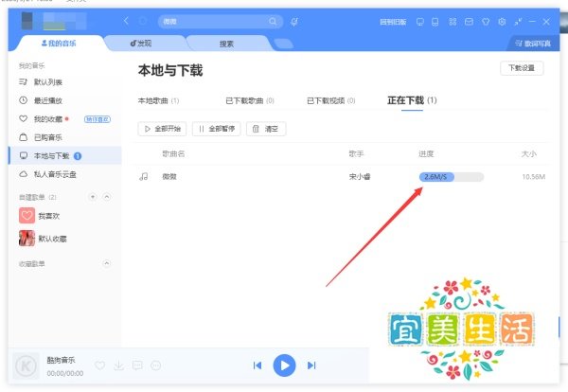Image resolution: width=568 pixels, height=392 pixels.
Task: Open the settings gear icon
Action: click(502, 22)
